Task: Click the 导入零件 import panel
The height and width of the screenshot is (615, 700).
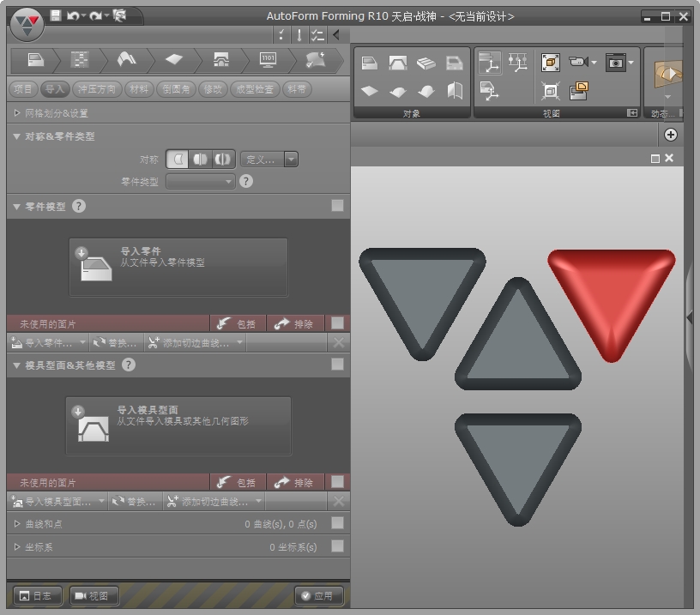Action: click(x=178, y=267)
